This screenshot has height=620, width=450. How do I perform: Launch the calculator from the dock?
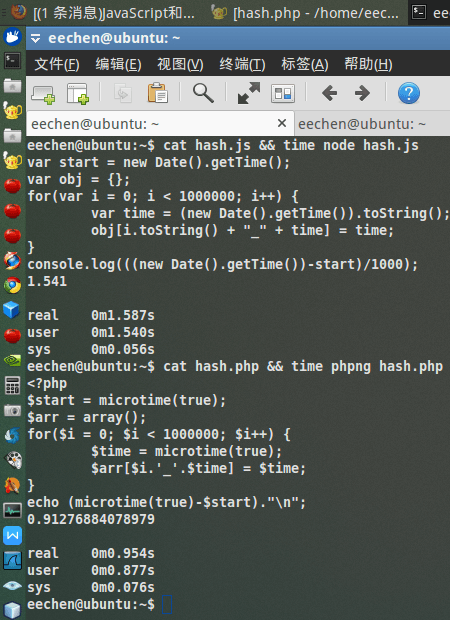click(12, 385)
